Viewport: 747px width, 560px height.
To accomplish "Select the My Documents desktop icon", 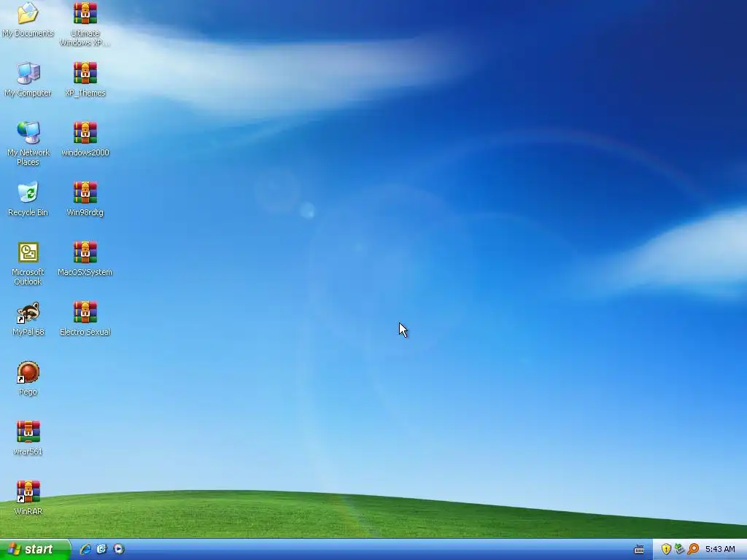I will (28, 19).
